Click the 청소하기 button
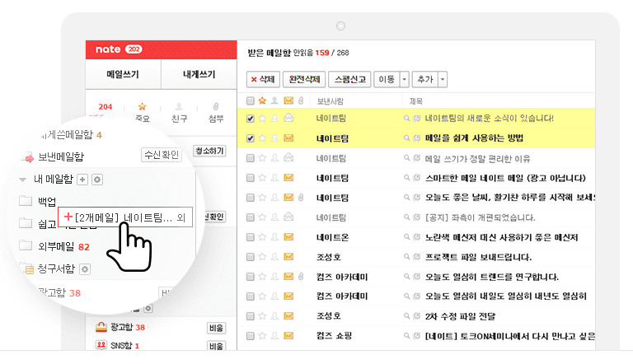Viewport: 633px width, 364px height. point(209,151)
